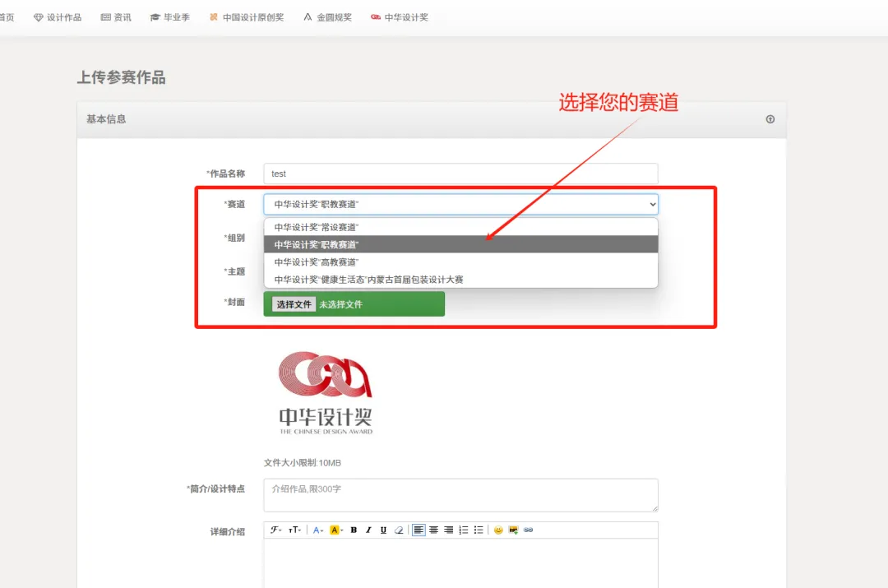Center align text in editor
Image resolution: width=888 pixels, height=588 pixels.
(434, 530)
